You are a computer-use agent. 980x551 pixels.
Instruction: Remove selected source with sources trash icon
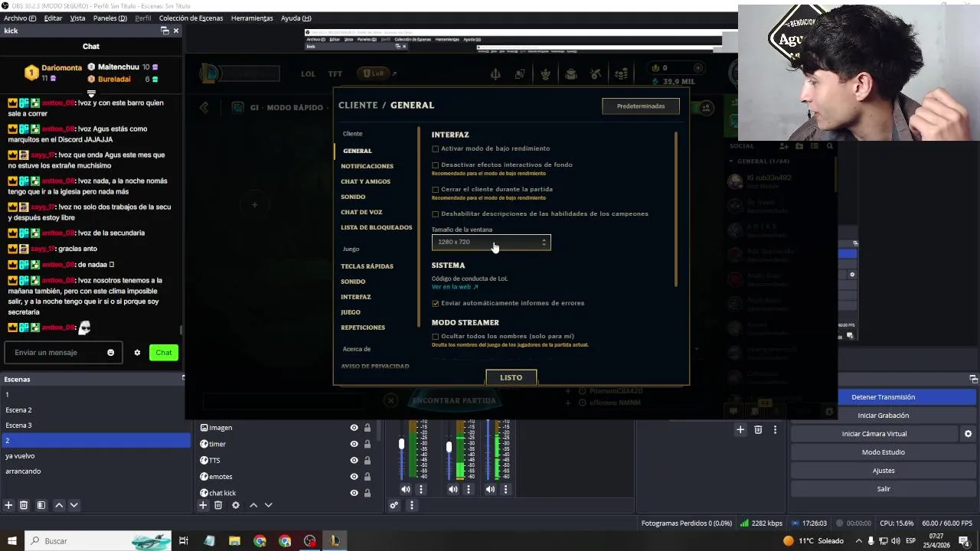pos(218,505)
